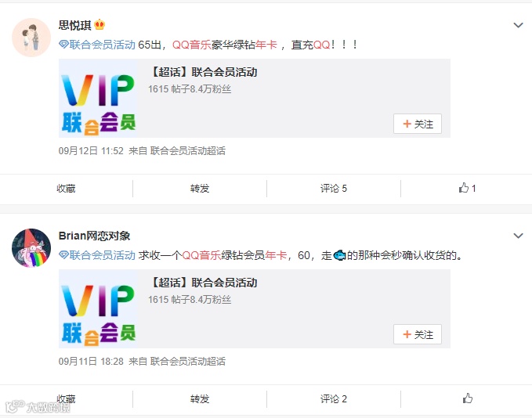Open Brian网恋对象's rainbow avatar
The image size is (532, 418).
(x=31, y=248)
